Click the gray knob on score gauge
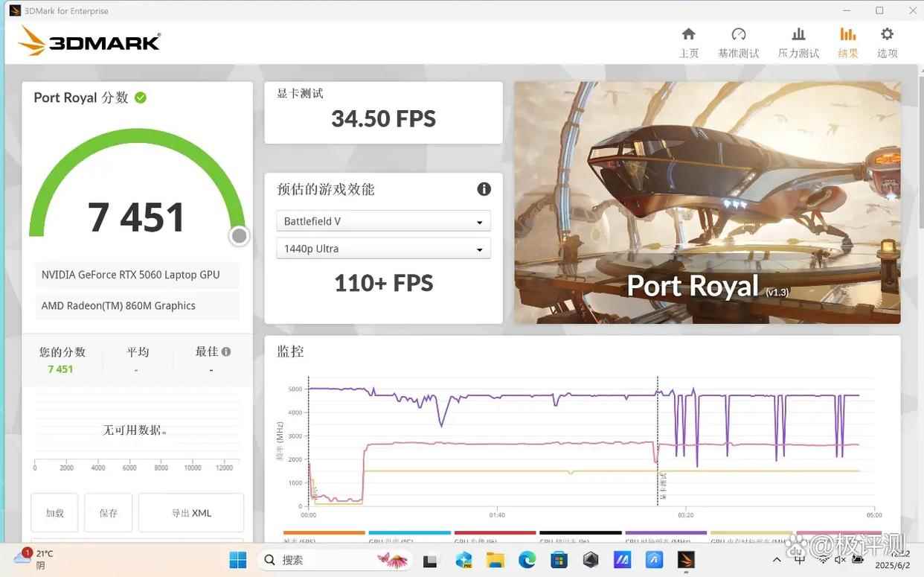The image size is (924, 577). click(239, 236)
